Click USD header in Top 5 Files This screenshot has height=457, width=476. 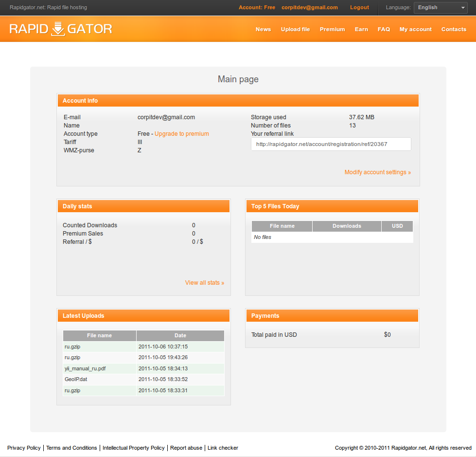tap(397, 226)
